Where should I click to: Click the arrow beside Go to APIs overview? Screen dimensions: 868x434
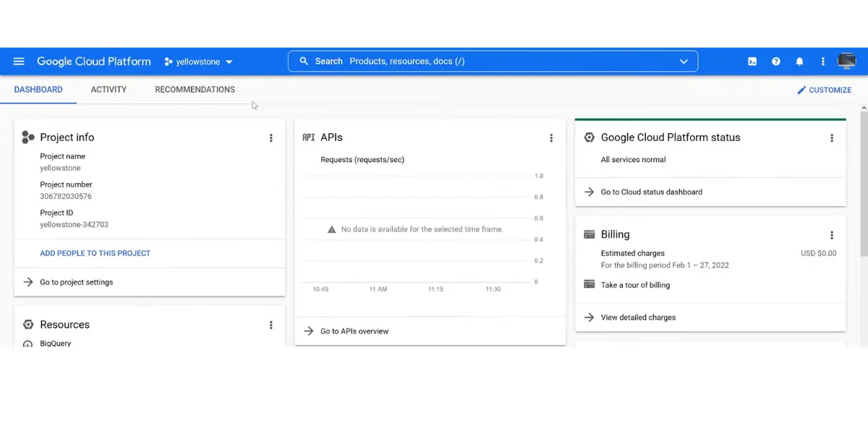[x=309, y=331]
